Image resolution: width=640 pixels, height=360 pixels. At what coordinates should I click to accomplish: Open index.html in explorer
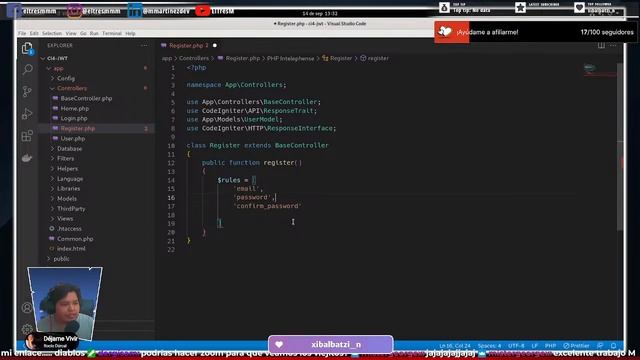(71, 249)
